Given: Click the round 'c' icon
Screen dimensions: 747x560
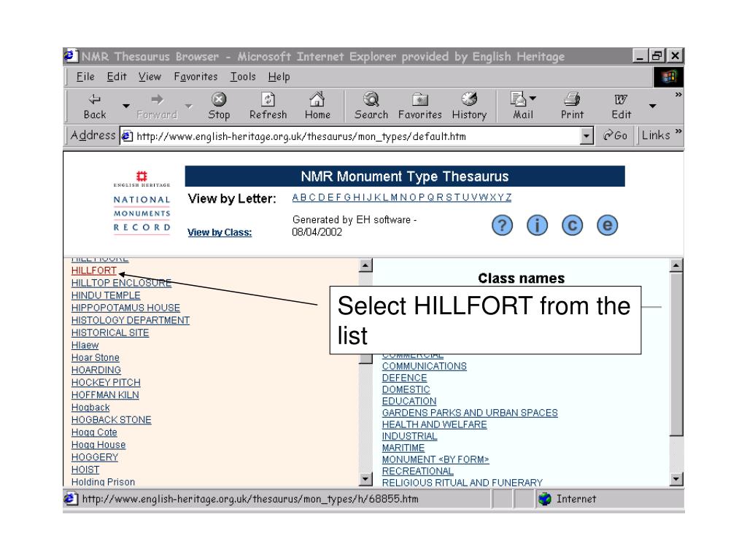Looking at the screenshot, I should (x=572, y=225).
